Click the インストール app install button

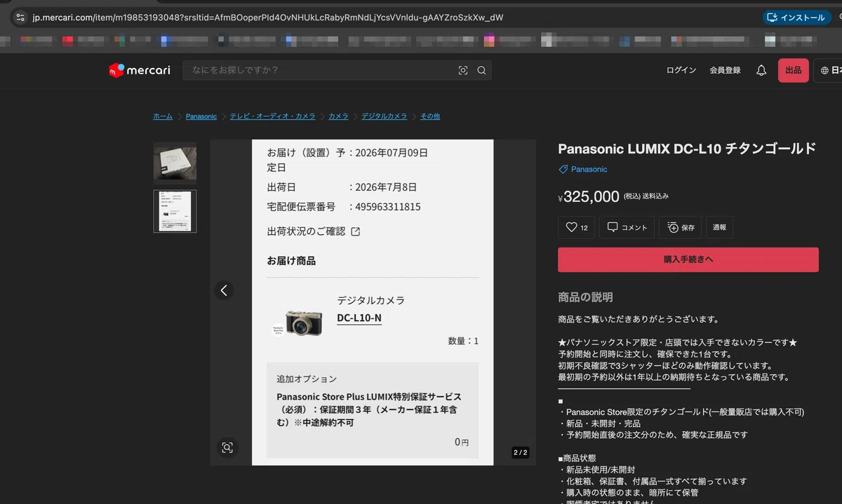coord(796,17)
